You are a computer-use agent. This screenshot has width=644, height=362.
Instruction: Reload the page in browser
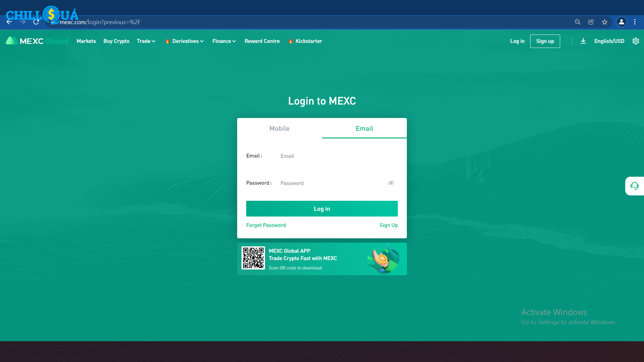36,22
